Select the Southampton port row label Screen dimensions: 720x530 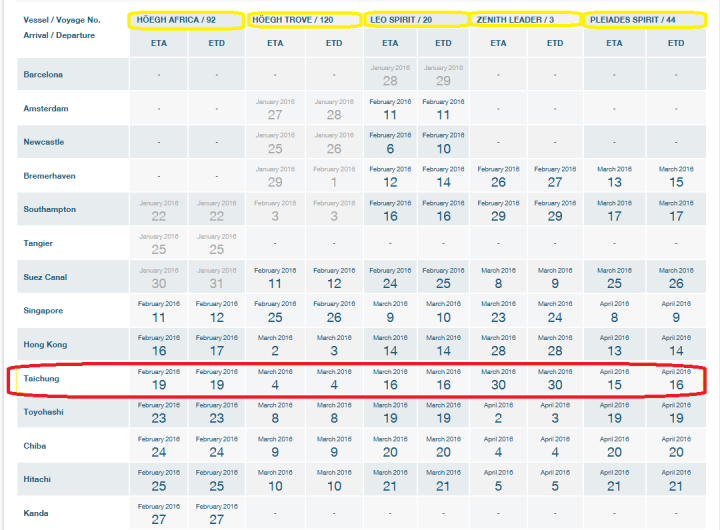[x=50, y=209]
